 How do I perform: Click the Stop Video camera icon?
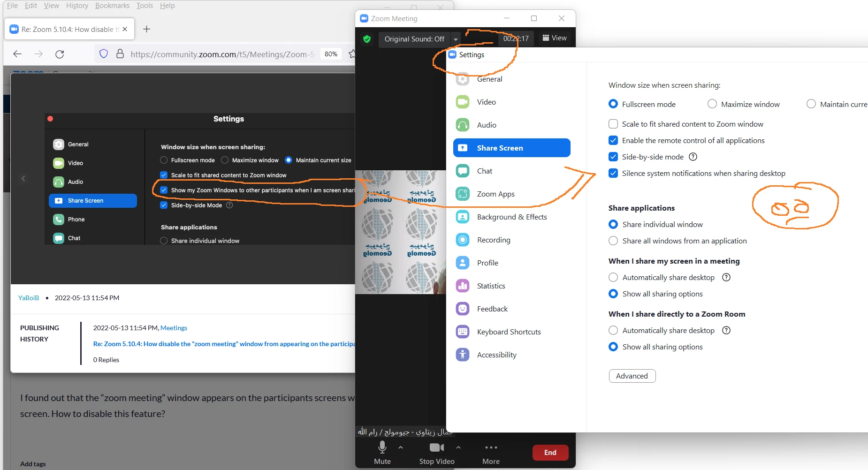pos(437,447)
